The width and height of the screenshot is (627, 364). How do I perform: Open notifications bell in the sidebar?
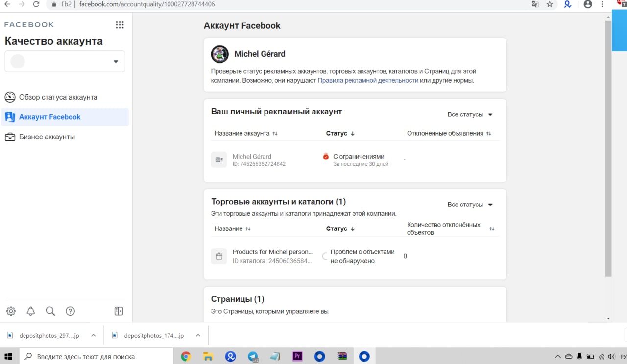point(31,311)
